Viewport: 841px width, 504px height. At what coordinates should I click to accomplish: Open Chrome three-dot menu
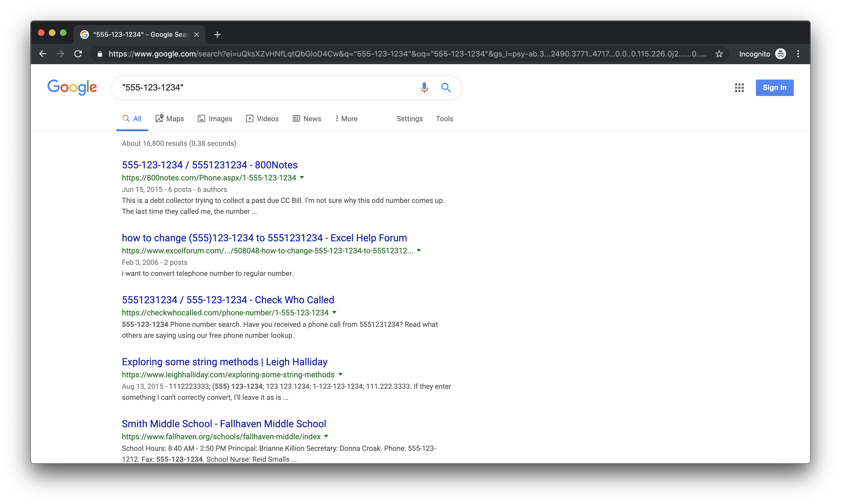798,54
